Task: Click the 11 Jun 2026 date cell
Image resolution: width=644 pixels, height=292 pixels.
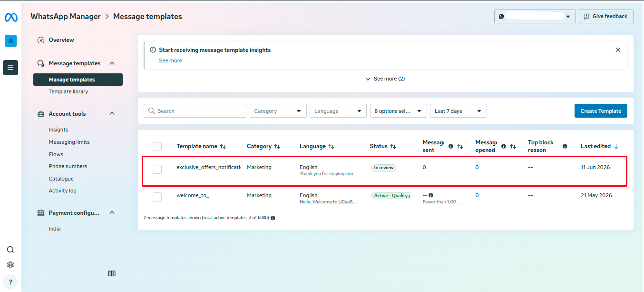Action: (595, 167)
